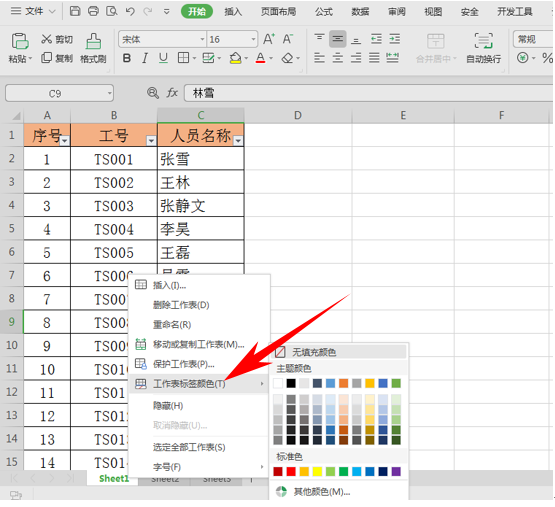Select 重命名(R) from context menu
The height and width of the screenshot is (507, 555).
(x=172, y=324)
